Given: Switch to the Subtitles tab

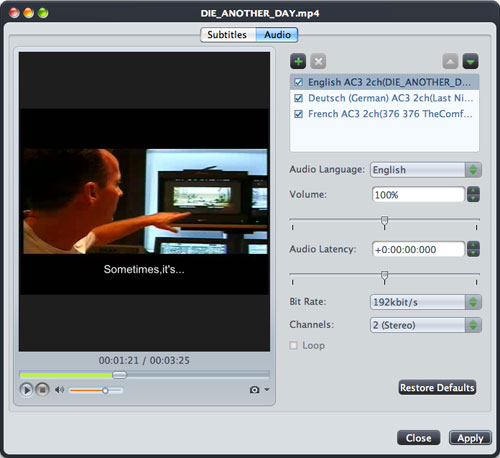Looking at the screenshot, I should pyautogui.click(x=227, y=35).
